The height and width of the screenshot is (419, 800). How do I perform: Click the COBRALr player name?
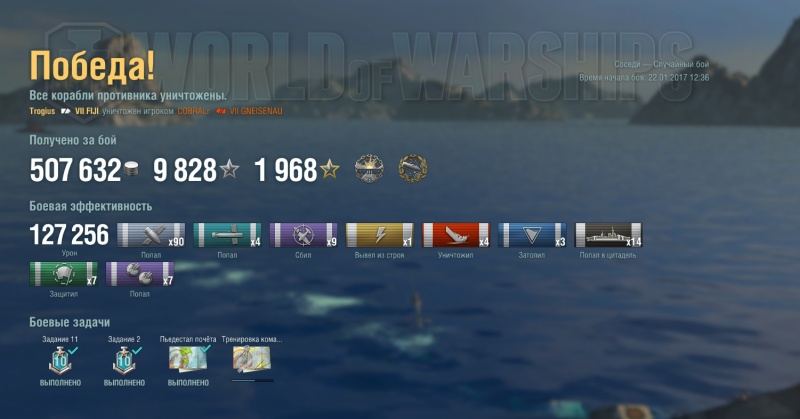(193, 111)
